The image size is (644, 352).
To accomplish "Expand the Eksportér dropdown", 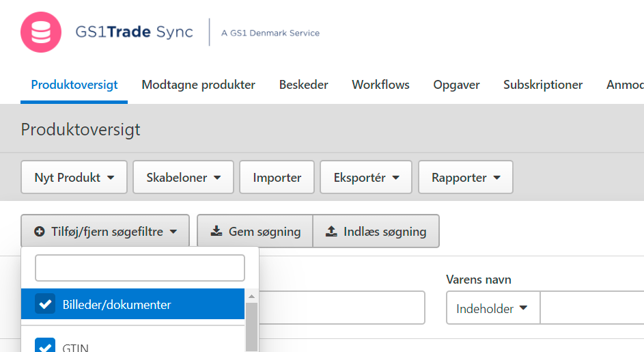I will pos(365,178).
